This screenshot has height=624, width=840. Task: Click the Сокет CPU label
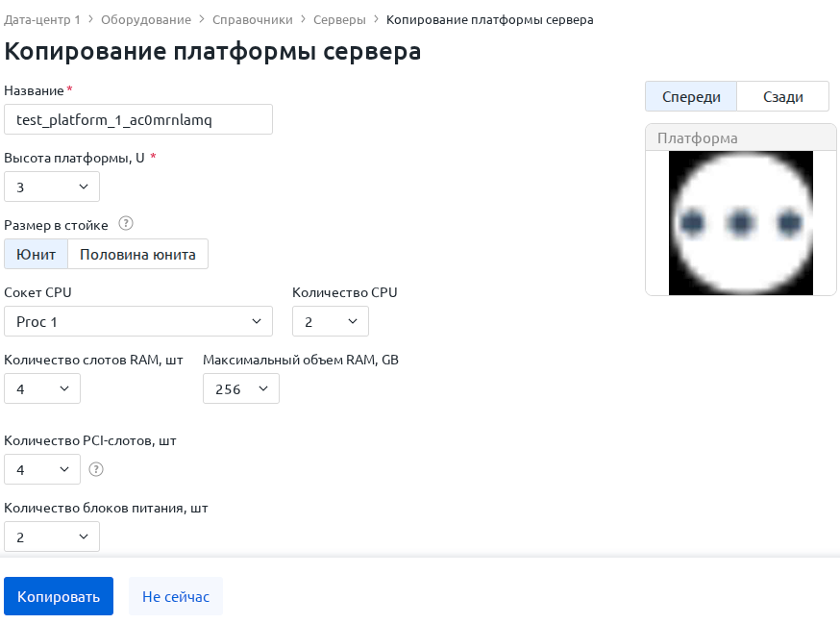[x=37, y=292]
